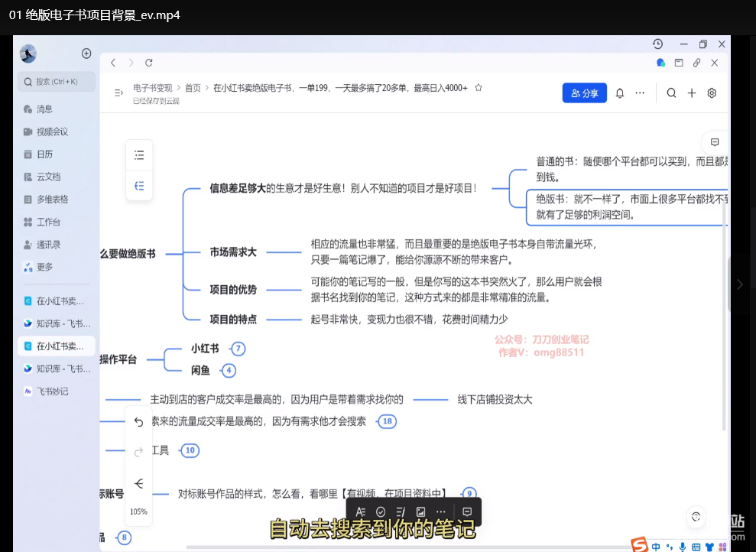Expand the 闲鱼 node with badge 4

(x=229, y=371)
